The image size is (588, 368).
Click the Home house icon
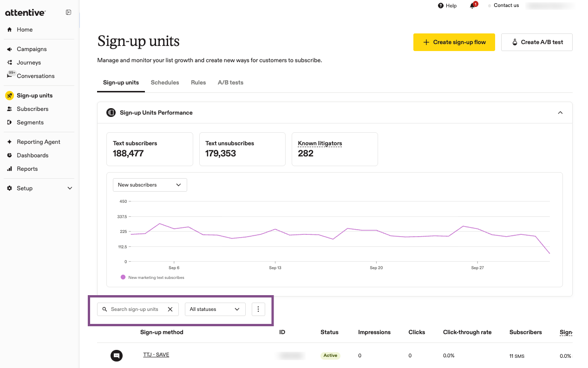(10, 30)
